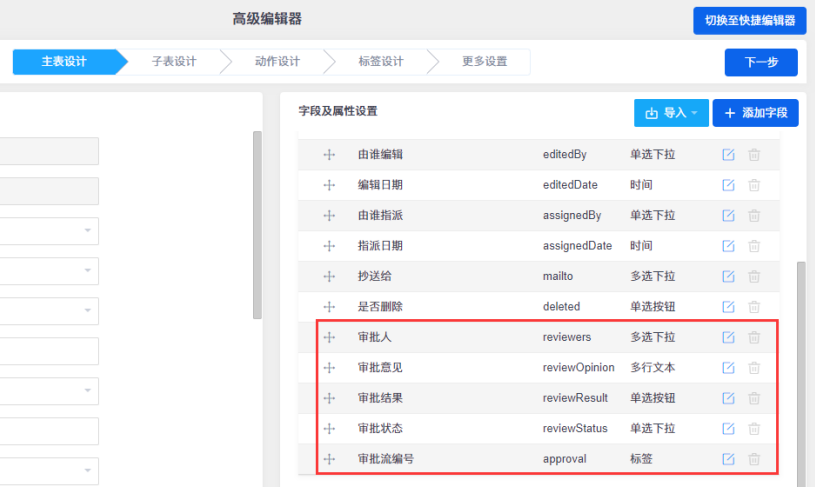Switch to the 子表设计 step
The width and height of the screenshot is (815, 487).
pyautogui.click(x=174, y=62)
